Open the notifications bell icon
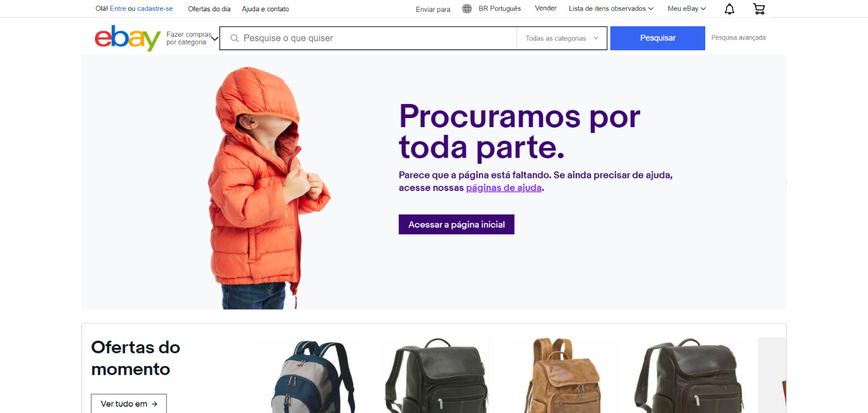 (730, 9)
